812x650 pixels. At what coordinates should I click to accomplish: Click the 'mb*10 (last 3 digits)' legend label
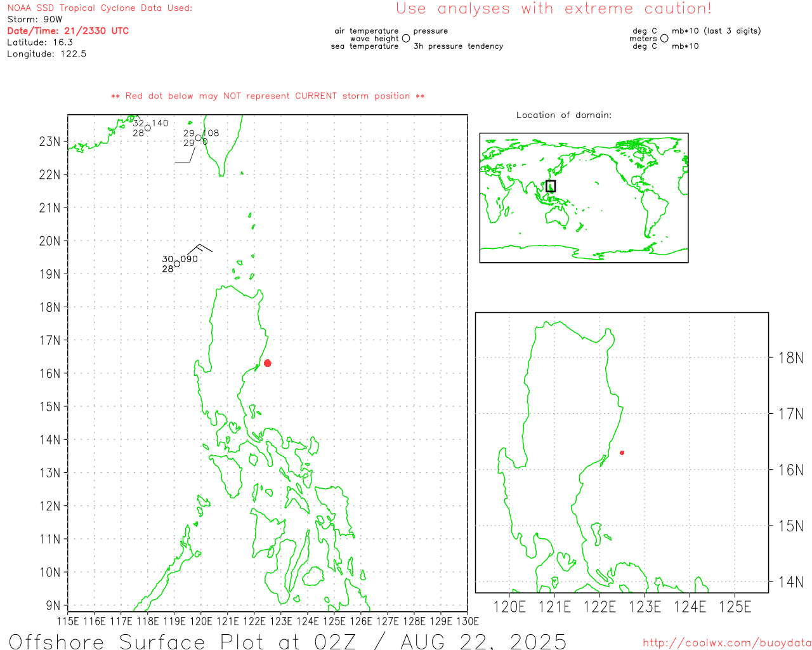pos(716,30)
